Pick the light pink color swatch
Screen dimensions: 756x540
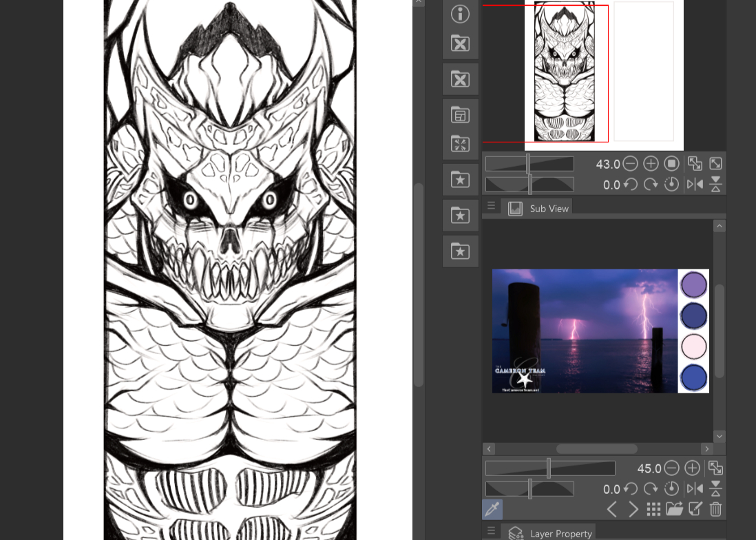tap(693, 346)
